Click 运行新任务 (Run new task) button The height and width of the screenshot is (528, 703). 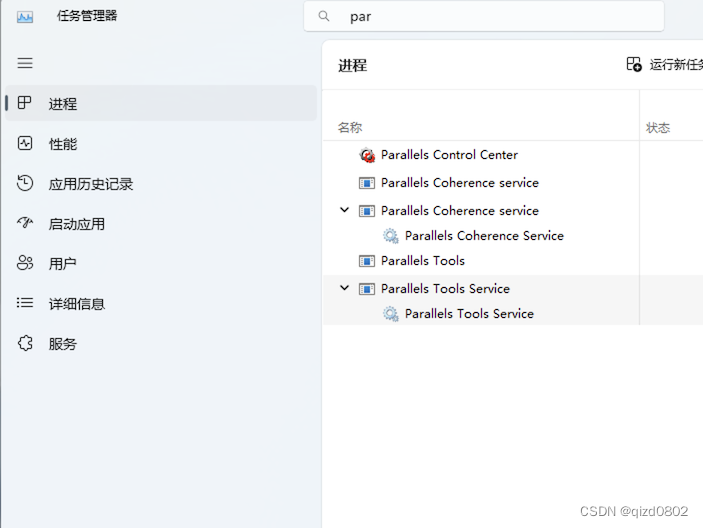coord(664,65)
